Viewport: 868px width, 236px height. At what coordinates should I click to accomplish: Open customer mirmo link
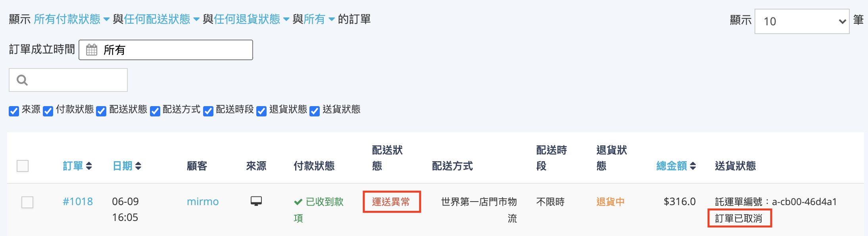(x=203, y=202)
